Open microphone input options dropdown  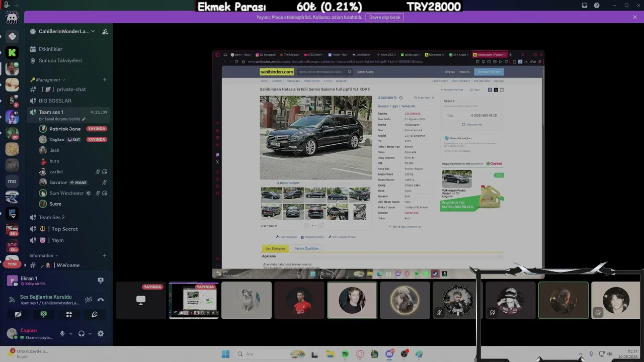tap(70, 333)
